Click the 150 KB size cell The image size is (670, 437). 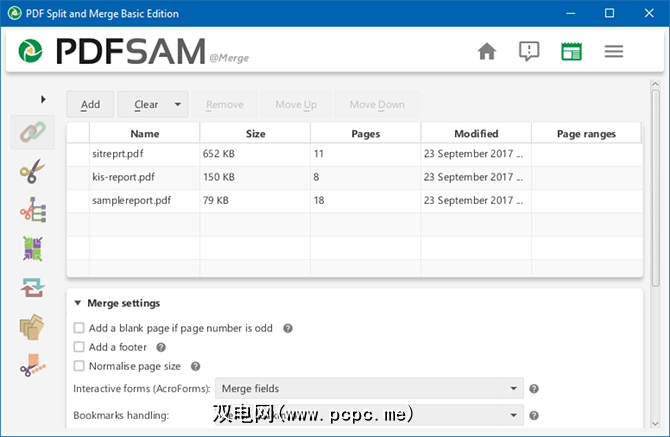255,177
